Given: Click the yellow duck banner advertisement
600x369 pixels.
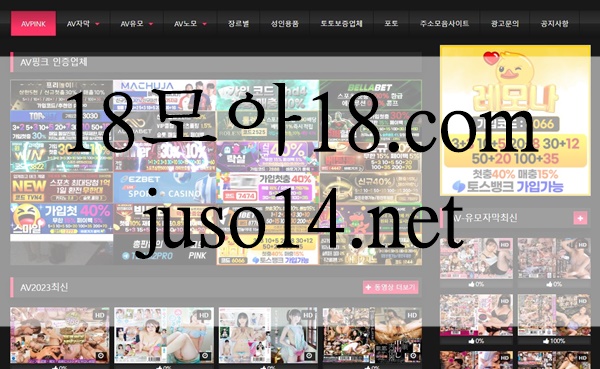Looking at the screenshot, I should click(515, 120).
